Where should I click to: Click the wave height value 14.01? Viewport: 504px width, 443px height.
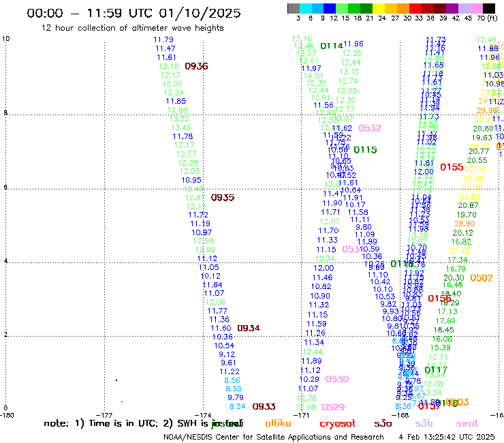click(x=313, y=76)
